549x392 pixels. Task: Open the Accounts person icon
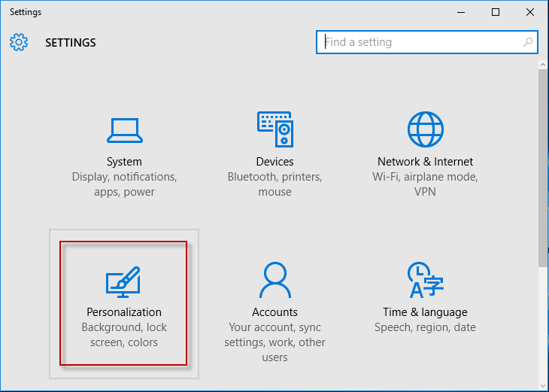tap(275, 280)
